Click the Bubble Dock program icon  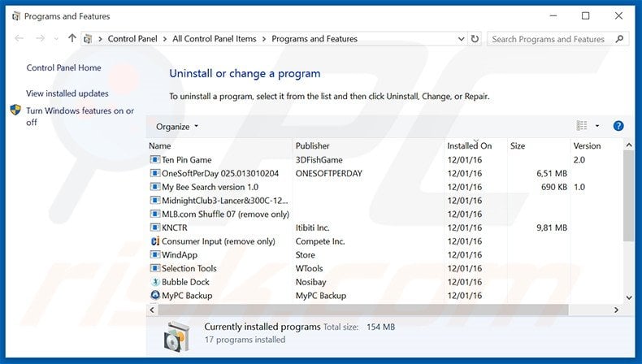(x=154, y=282)
